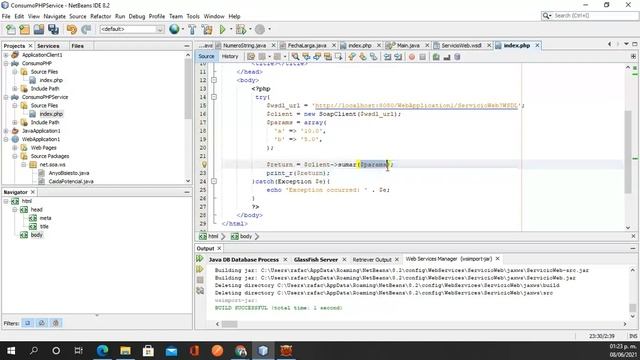Click the Build Project hammer icon
The height and width of the screenshot is (360, 640).
point(192,29)
